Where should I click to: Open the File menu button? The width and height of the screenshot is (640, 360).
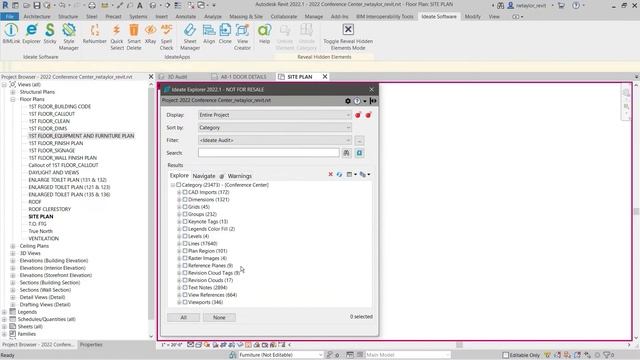(x=9, y=17)
